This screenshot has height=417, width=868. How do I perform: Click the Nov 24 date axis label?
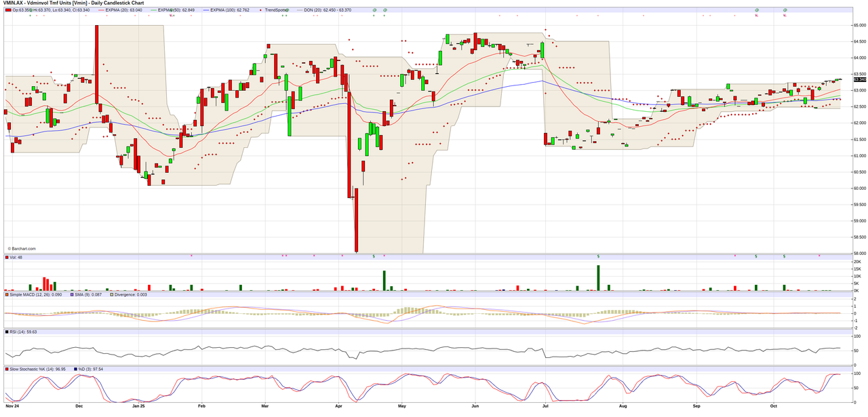click(x=12, y=406)
